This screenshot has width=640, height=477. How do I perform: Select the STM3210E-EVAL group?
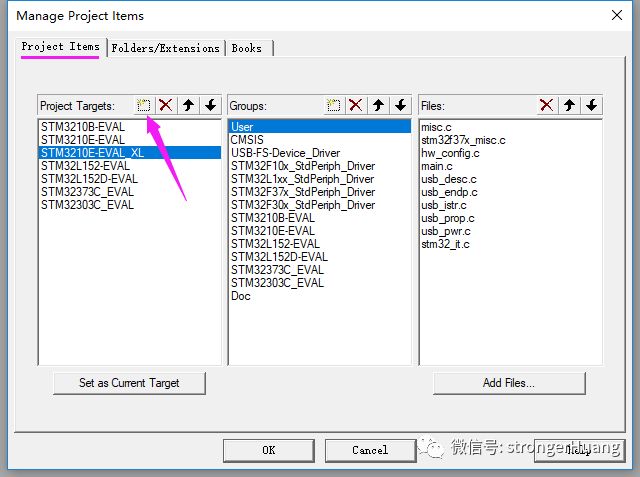320,231
